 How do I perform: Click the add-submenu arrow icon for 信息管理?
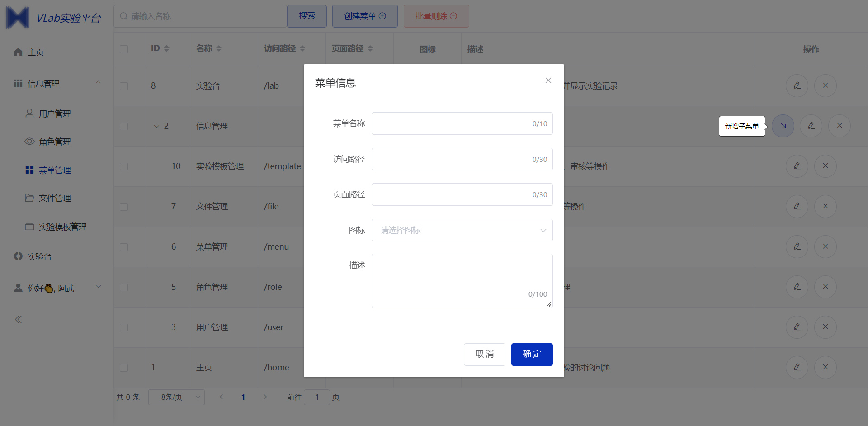point(783,126)
